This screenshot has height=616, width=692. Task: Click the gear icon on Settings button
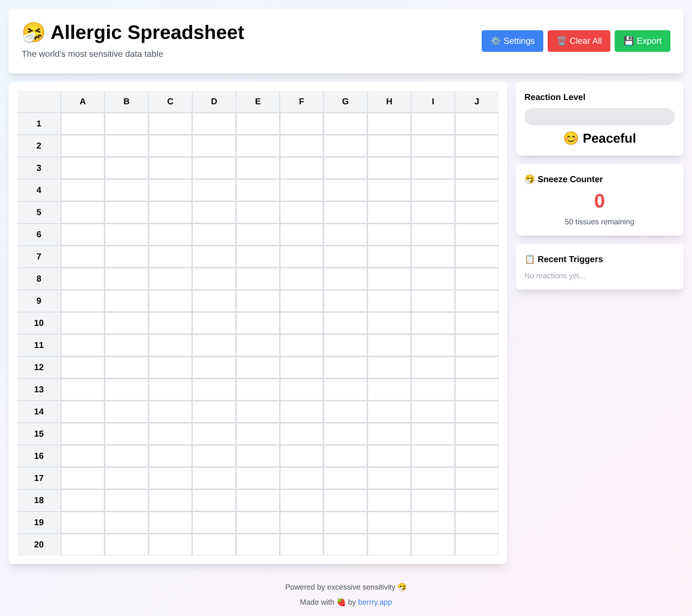496,41
